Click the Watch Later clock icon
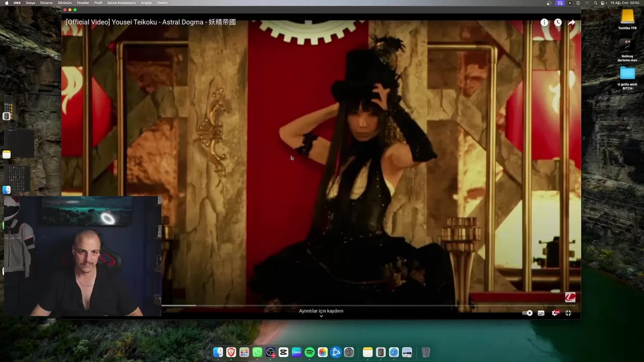The width and height of the screenshot is (644, 362). point(558,23)
